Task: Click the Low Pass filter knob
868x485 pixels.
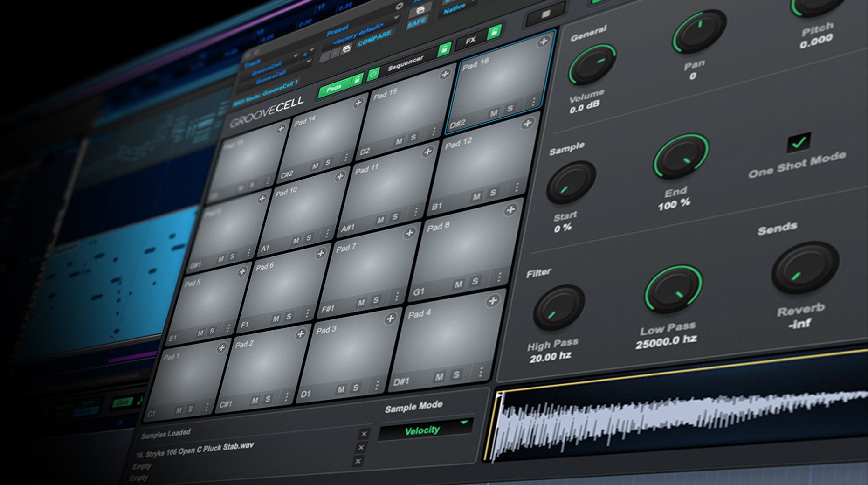Action: point(674,289)
